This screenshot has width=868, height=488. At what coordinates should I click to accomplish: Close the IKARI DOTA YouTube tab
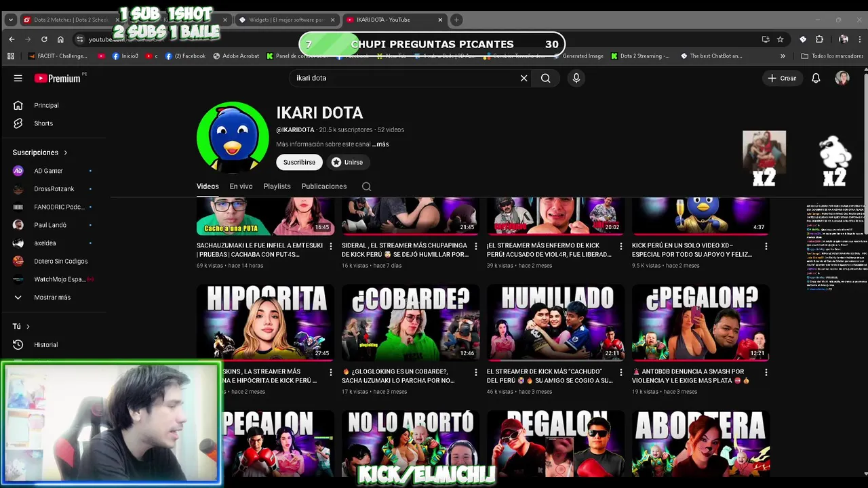click(440, 20)
